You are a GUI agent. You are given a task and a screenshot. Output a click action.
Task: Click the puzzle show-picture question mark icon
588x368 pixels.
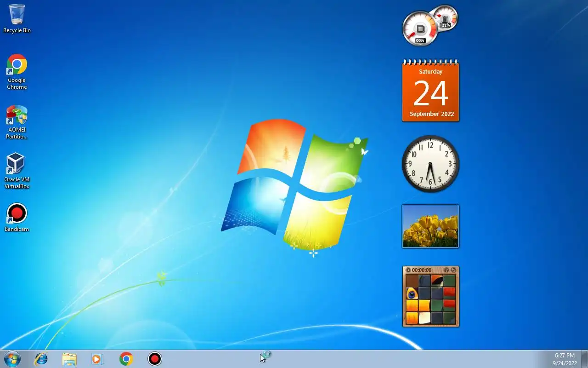(446, 270)
